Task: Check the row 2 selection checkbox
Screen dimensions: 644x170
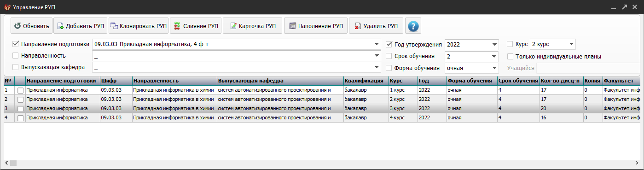Action: (20, 100)
